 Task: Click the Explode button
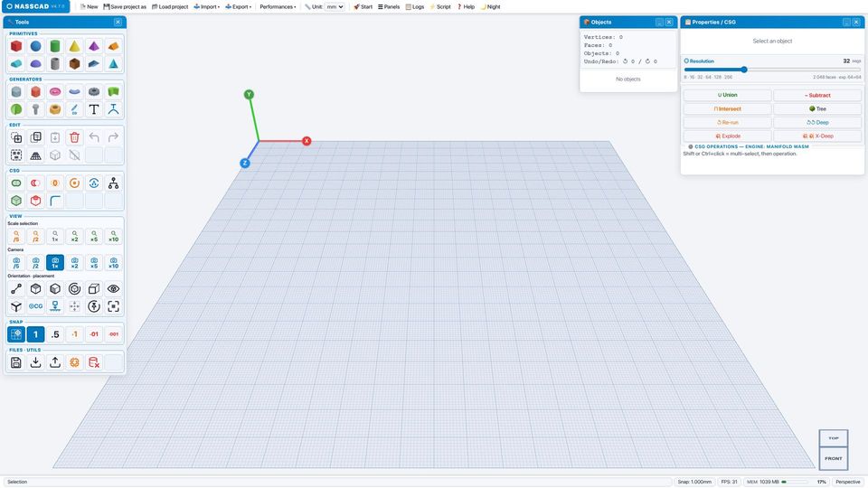(727, 136)
